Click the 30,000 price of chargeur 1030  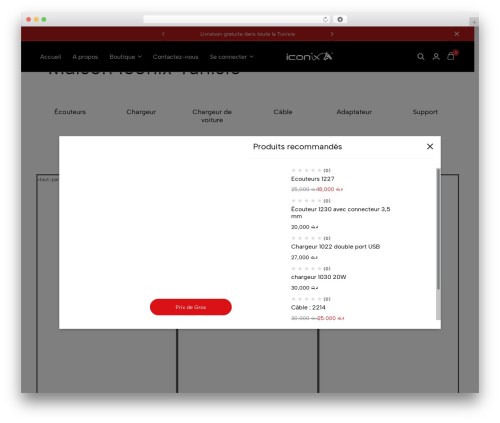pos(305,288)
